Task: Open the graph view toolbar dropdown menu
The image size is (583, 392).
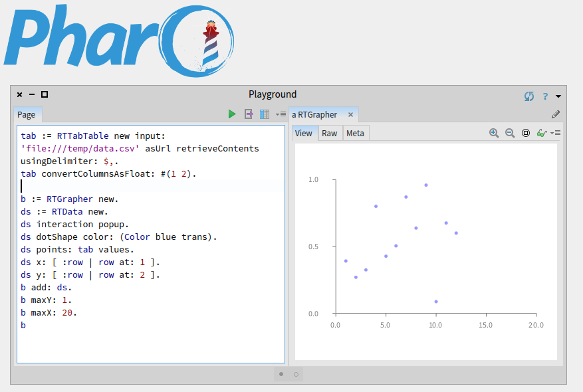Action: tap(557, 133)
